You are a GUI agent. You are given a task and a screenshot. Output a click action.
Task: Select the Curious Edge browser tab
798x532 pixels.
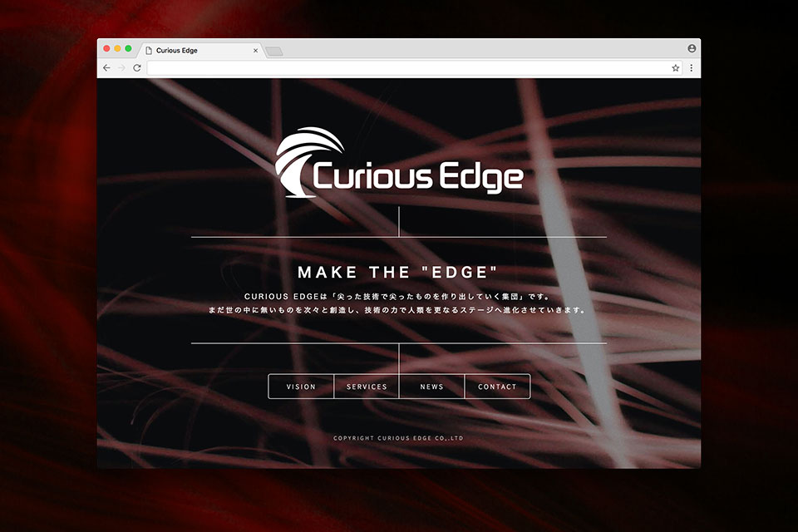click(x=201, y=51)
